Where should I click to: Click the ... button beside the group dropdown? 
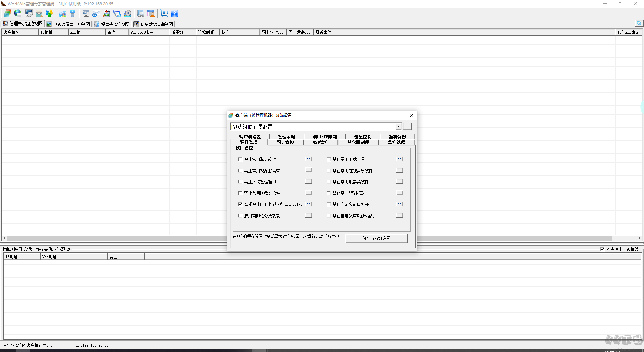407,127
